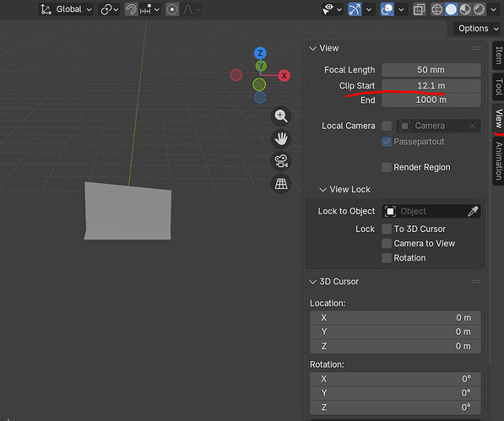Screen dimensions: 504x421
Task: Click the zoom magnifier viewport icon
Action: 281,116
